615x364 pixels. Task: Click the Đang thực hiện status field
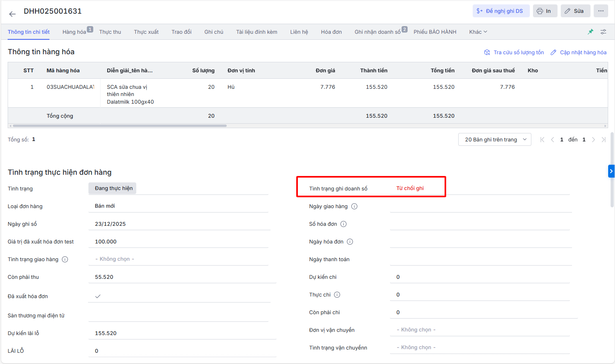[113, 188]
